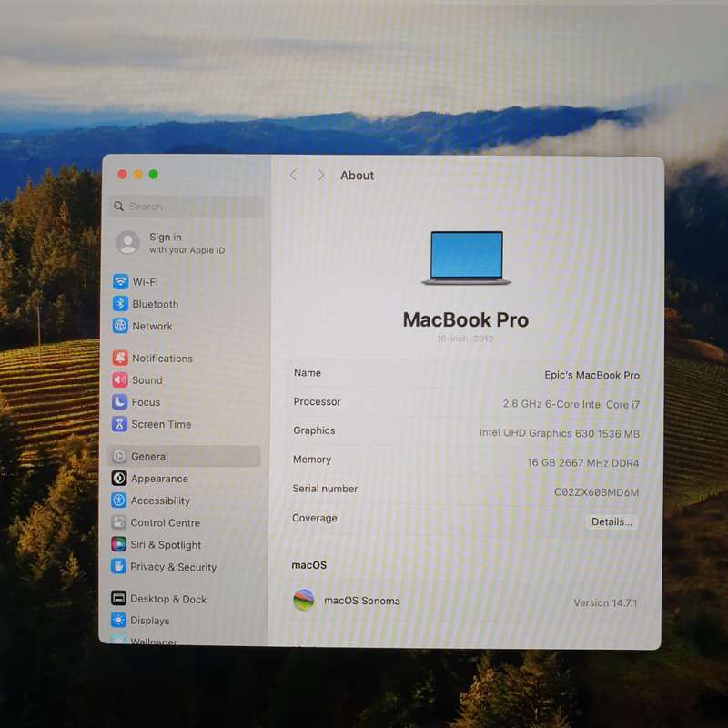Image resolution: width=728 pixels, height=728 pixels.
Task: Open Bluetooth settings icon
Action: (121, 304)
